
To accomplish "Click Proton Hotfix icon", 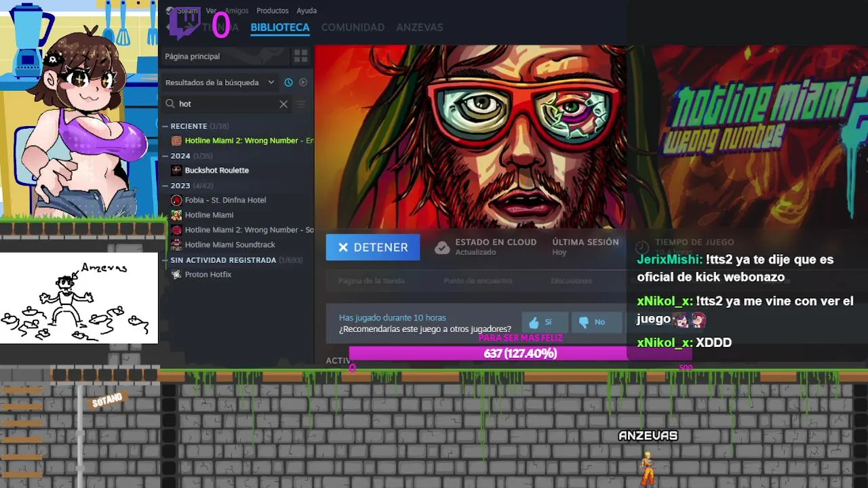I will pos(176,274).
